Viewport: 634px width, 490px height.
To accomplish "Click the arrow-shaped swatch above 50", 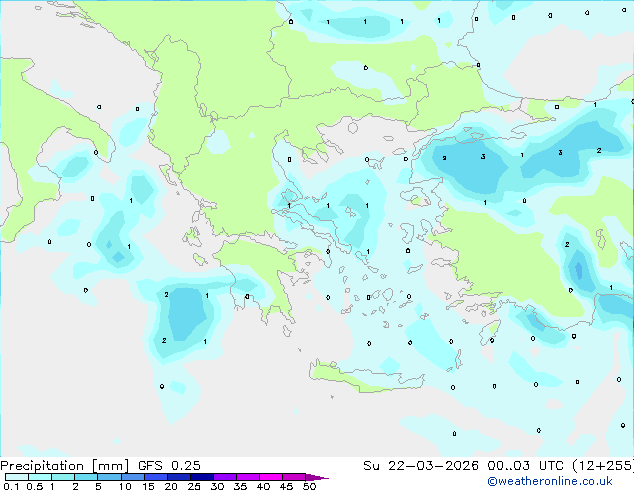I will (317, 477).
